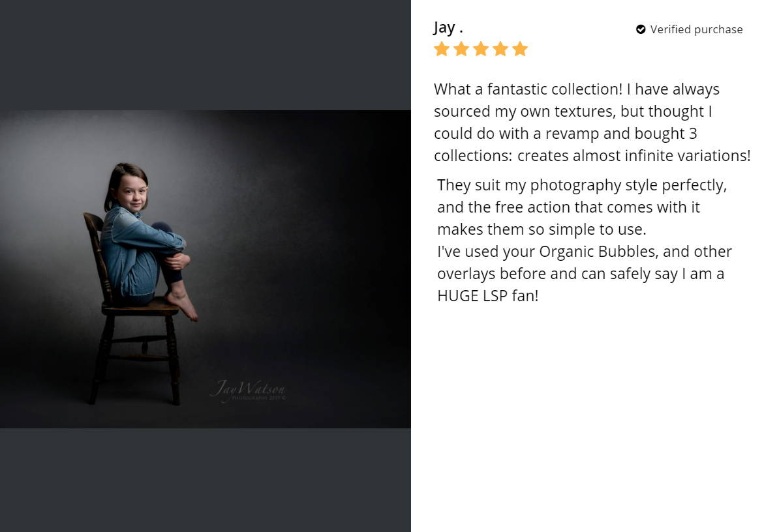Click the Jay Watson watermark signature

point(248,391)
